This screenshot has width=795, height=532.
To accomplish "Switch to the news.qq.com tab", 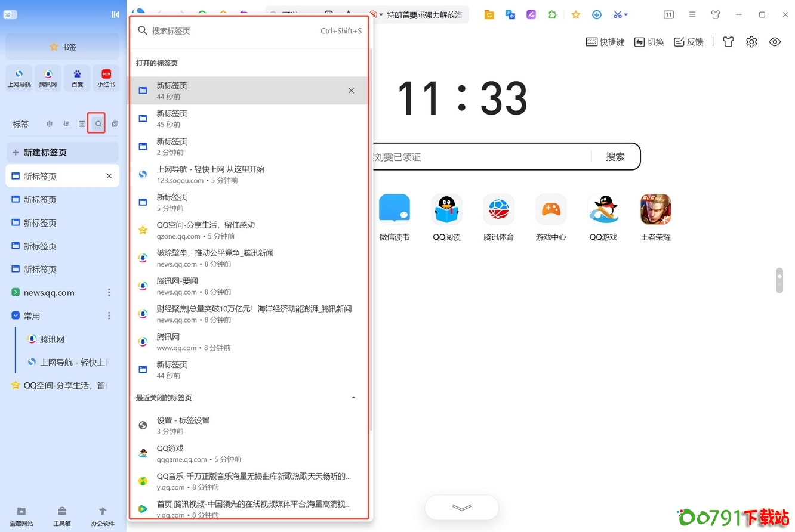I will (x=48, y=292).
